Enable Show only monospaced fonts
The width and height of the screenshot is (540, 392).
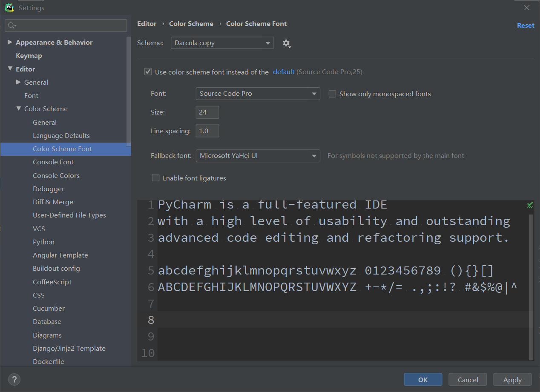coord(332,94)
